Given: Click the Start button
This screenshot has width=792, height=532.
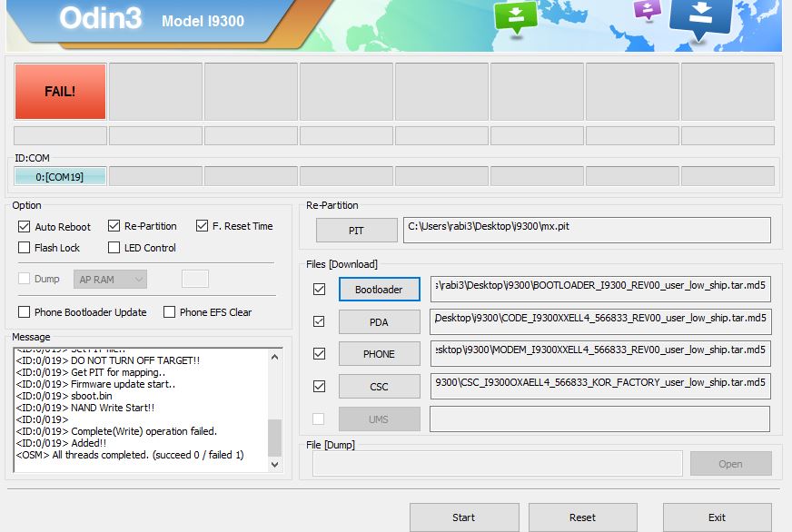Looking at the screenshot, I should click(x=464, y=517).
